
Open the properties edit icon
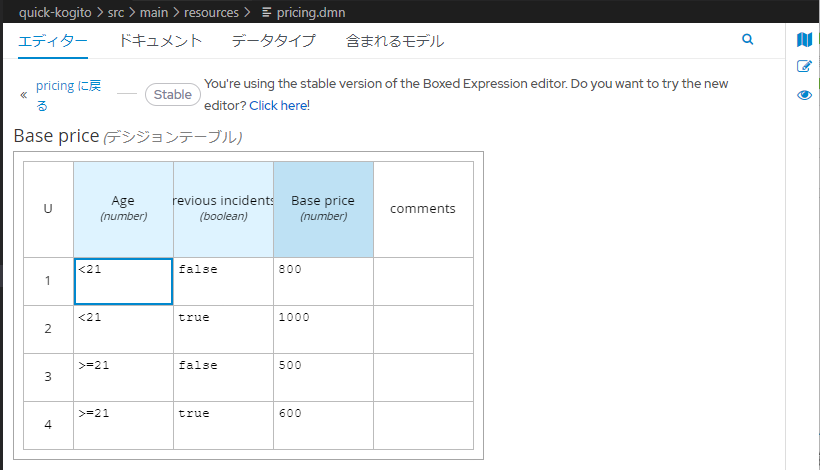(x=804, y=66)
